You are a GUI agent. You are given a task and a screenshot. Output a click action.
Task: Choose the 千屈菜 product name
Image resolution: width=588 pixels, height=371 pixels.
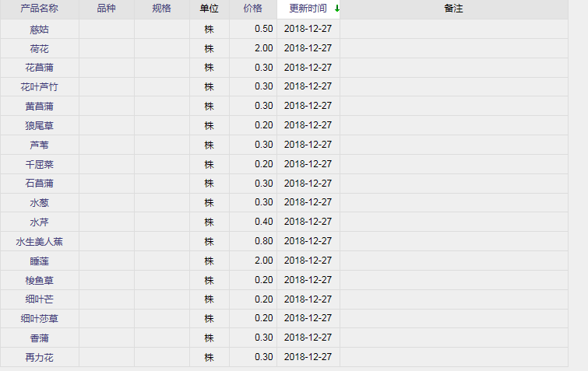click(x=39, y=164)
